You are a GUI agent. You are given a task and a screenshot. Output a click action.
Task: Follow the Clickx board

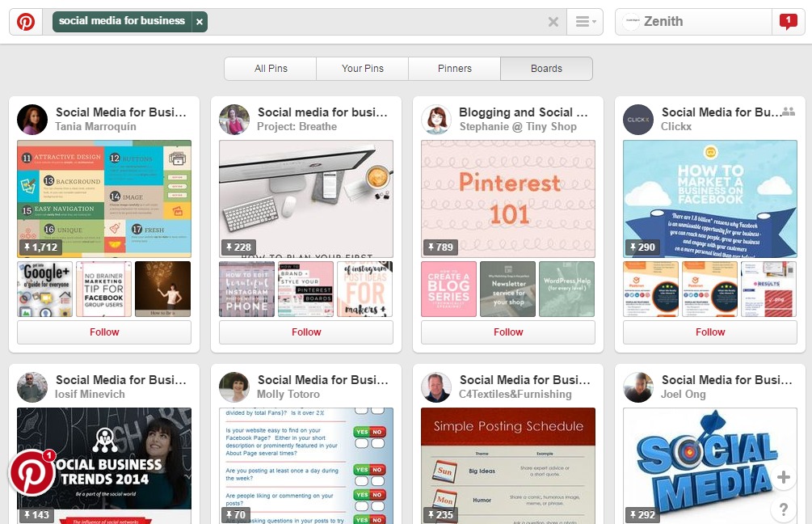pos(710,332)
